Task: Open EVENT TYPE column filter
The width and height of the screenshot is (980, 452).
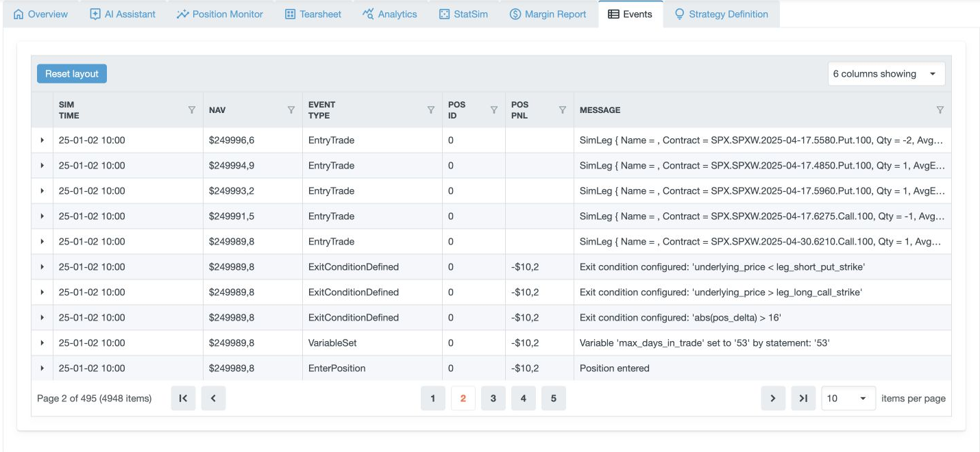Action: click(x=431, y=110)
